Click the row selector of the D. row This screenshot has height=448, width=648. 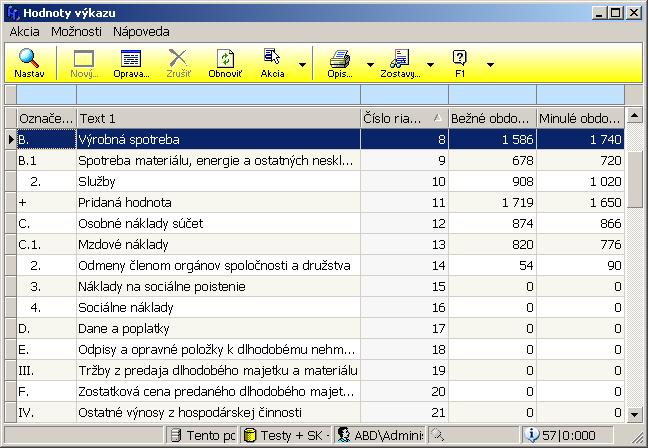coord(10,329)
